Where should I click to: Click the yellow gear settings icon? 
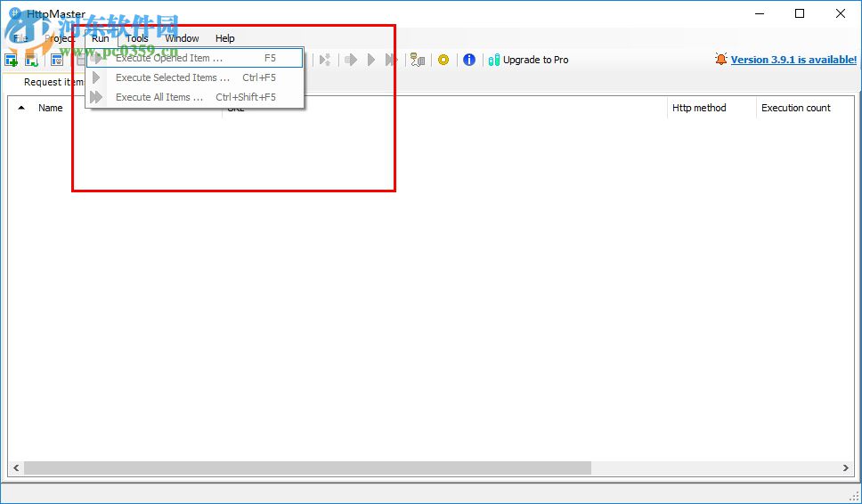pos(443,60)
